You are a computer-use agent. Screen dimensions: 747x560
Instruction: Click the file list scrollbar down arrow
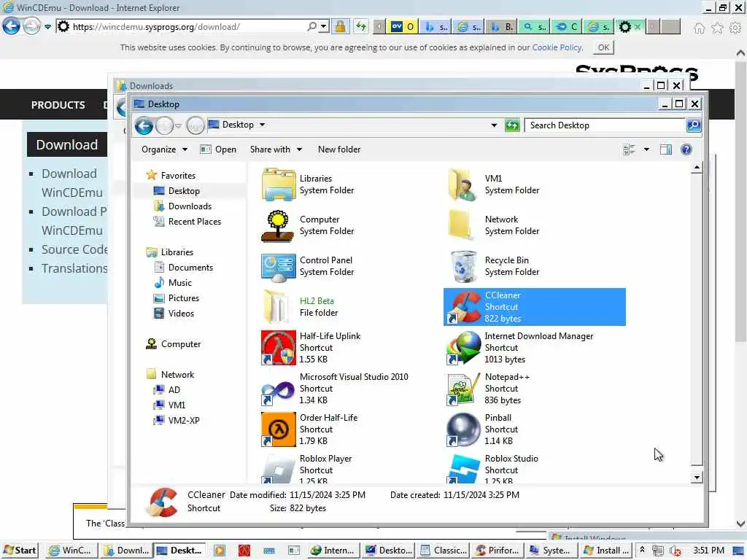pyautogui.click(x=697, y=478)
